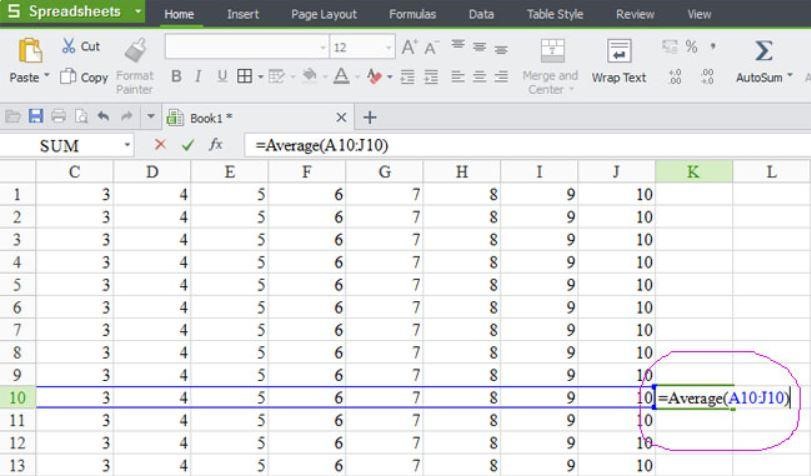The width and height of the screenshot is (811, 476).
Task: Select the Format Painter tool
Action: coord(135,50)
